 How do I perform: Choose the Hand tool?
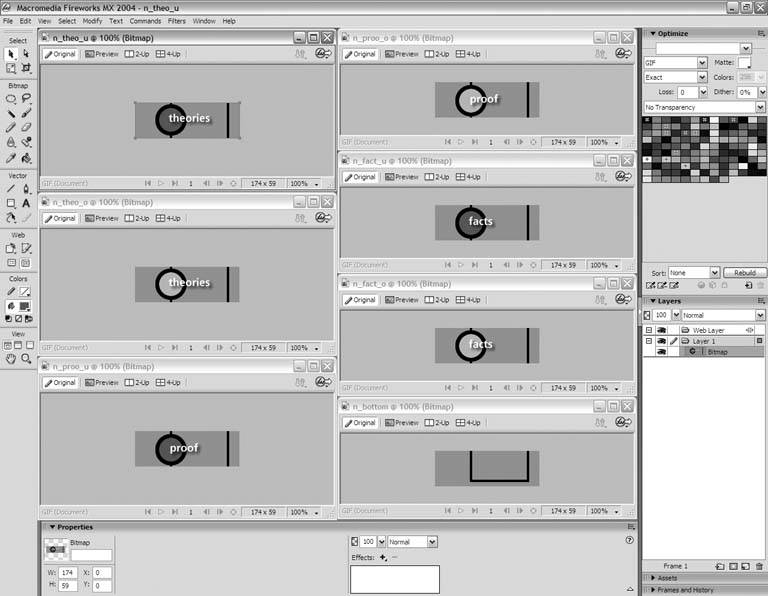11,358
